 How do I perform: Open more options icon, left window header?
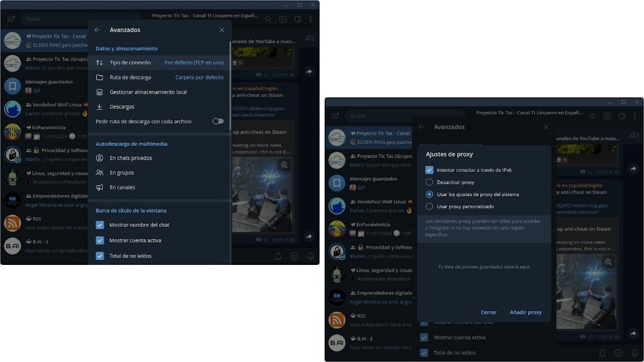312,19
